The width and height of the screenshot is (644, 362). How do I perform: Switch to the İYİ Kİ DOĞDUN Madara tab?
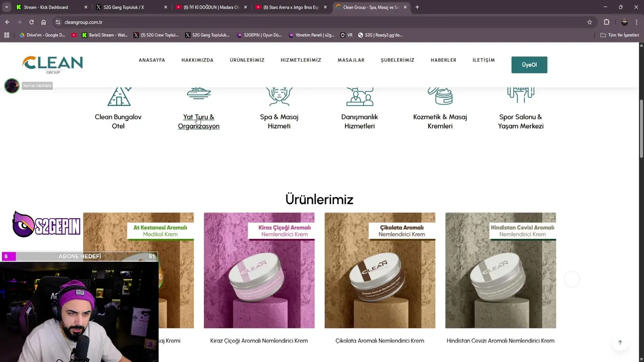pos(211,7)
